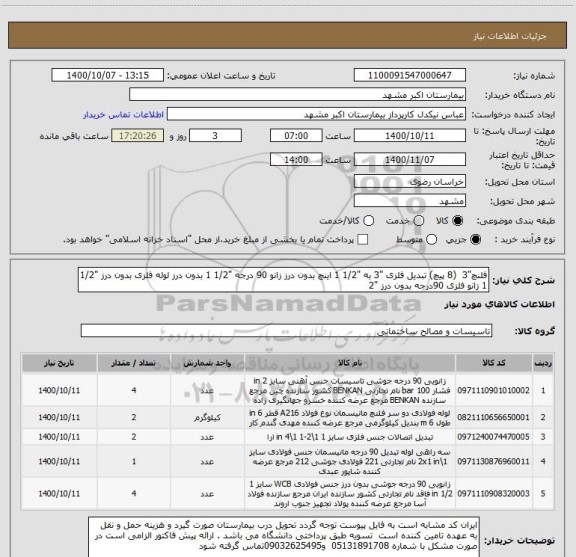Click the requester field عباس نیکدل کارپرداز
Image resolution: width=576 pixels, height=557 pixels.
(x=316, y=114)
